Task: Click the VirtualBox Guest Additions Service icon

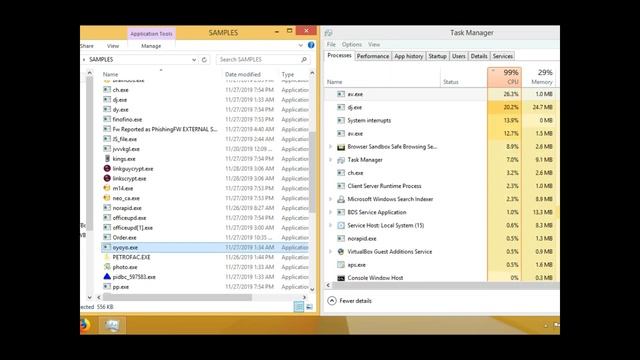Action: point(341,252)
